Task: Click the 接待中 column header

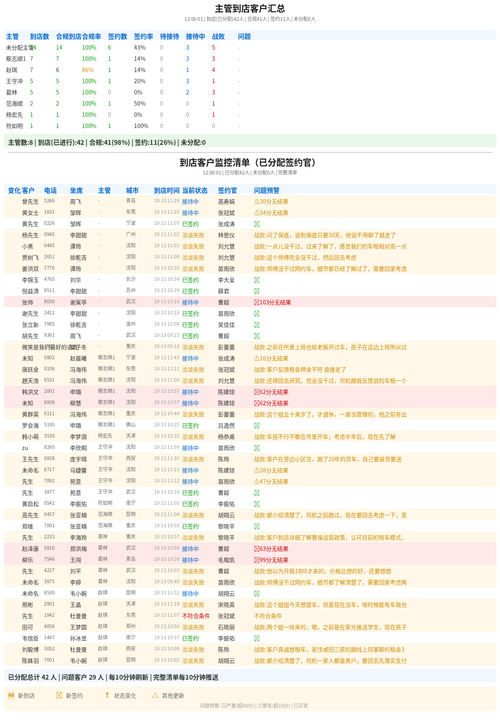Action: (x=195, y=36)
